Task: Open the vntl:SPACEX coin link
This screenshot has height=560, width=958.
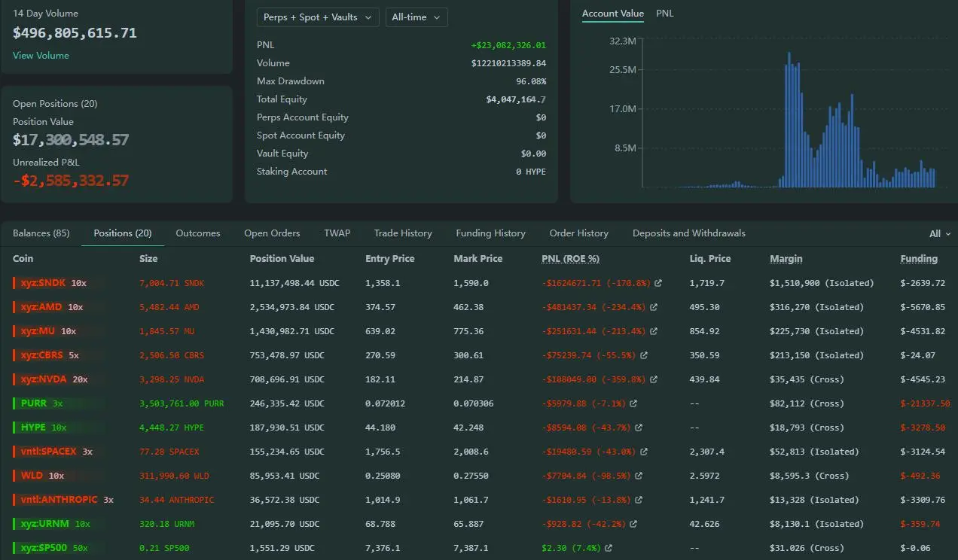Action: [48, 452]
